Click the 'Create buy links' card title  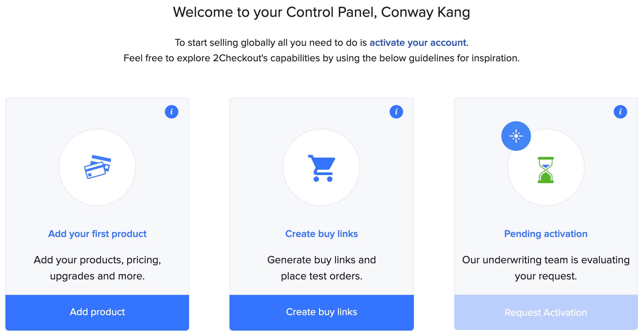pyautogui.click(x=321, y=234)
